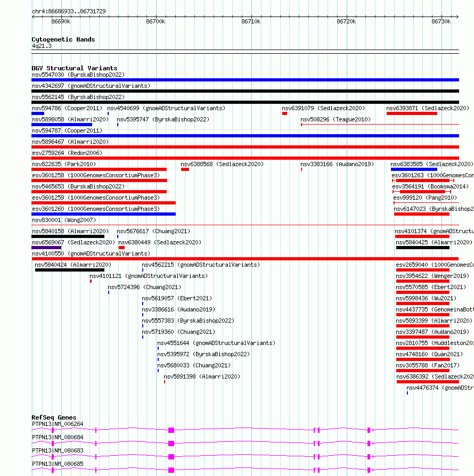Open esv3601259 (1000GenomesConsortiumPhase3) label
This screenshot has height=476, width=474.
96,198
